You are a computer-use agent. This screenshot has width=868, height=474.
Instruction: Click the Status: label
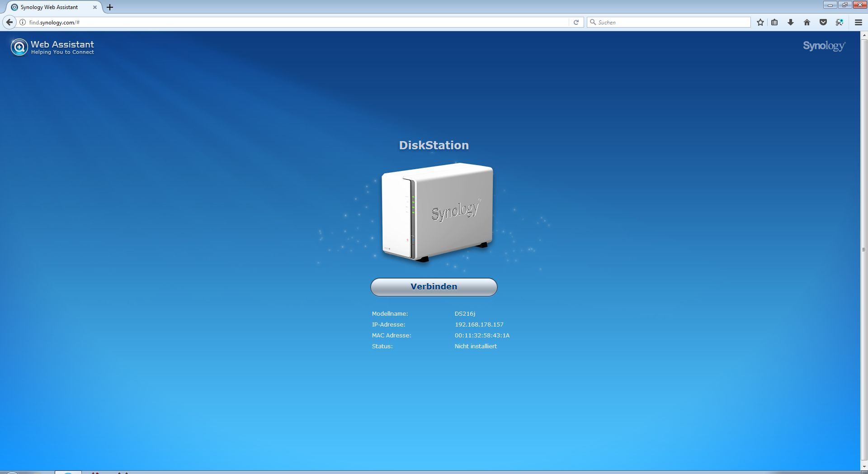382,346
